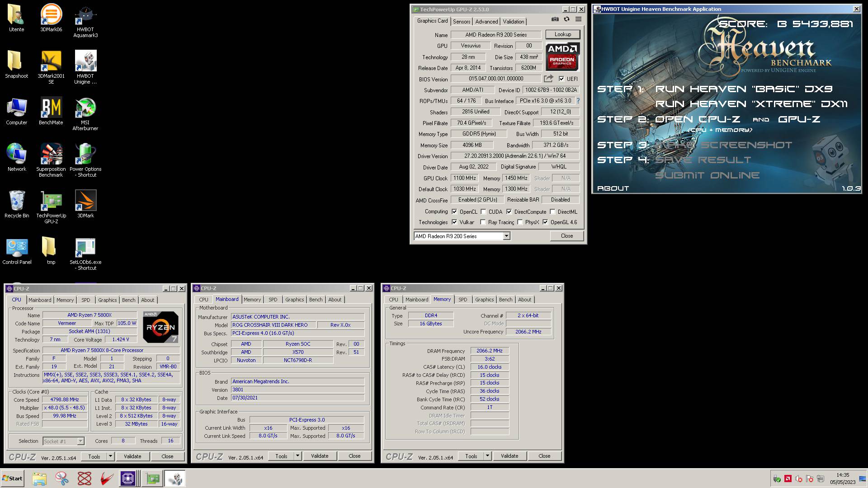Expand Tools dropdown arrow in CPU-Z Memory window
Viewport: 868px width, 488px height.
click(x=487, y=456)
